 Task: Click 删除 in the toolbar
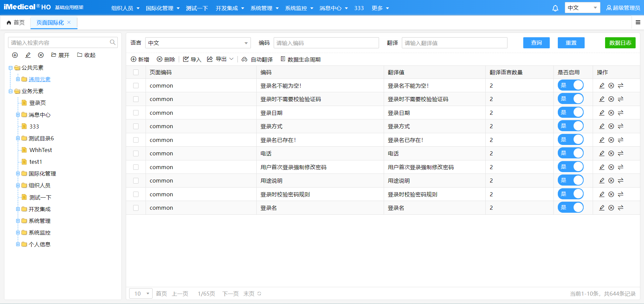tap(166, 59)
